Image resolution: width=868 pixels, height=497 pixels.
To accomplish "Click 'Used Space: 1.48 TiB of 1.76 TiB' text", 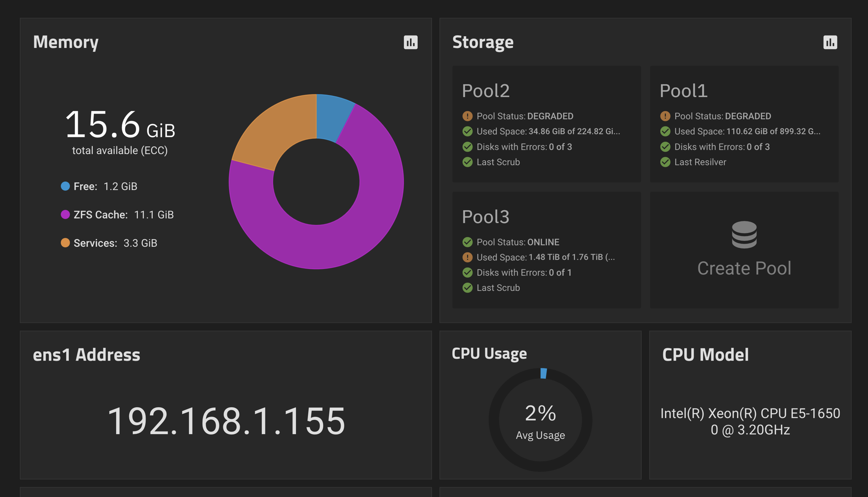I will (546, 258).
